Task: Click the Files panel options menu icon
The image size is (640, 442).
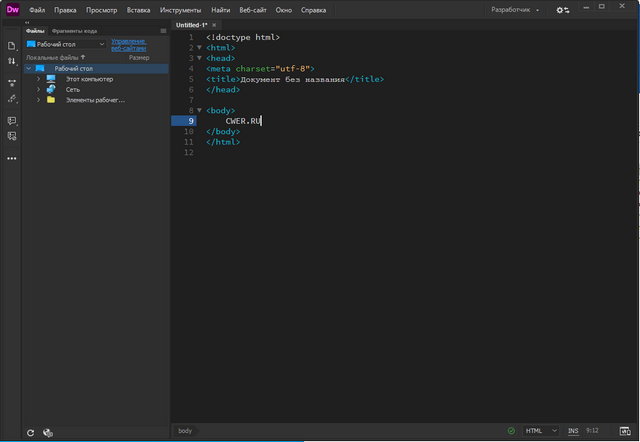Action: pos(163,31)
